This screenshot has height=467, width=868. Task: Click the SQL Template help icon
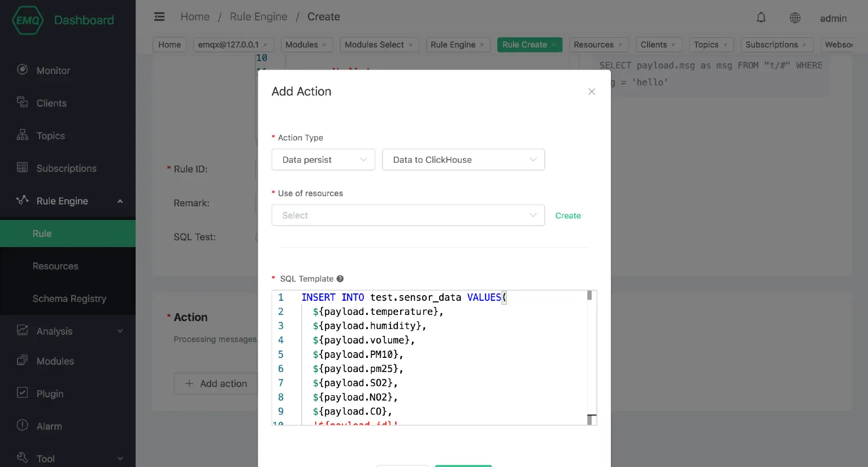340,279
